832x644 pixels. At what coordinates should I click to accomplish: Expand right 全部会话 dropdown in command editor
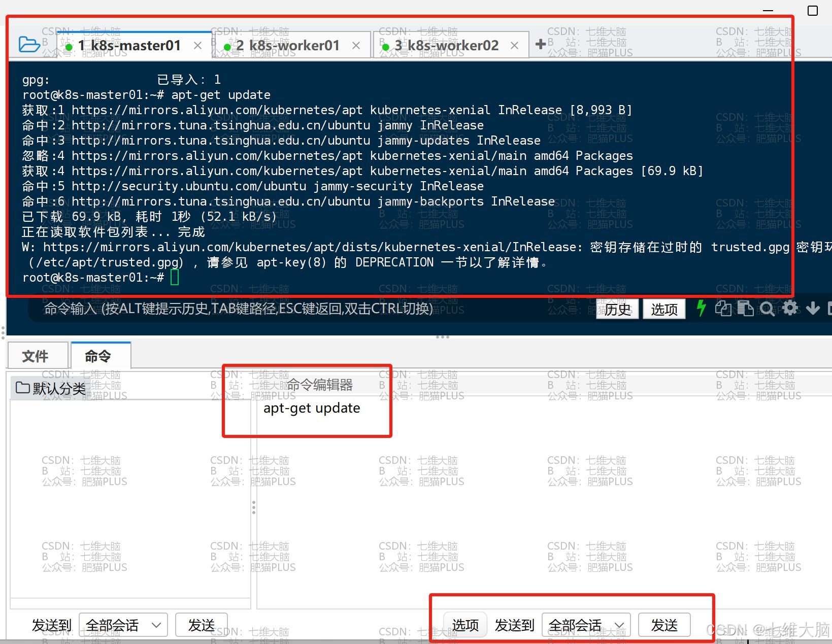click(x=586, y=625)
